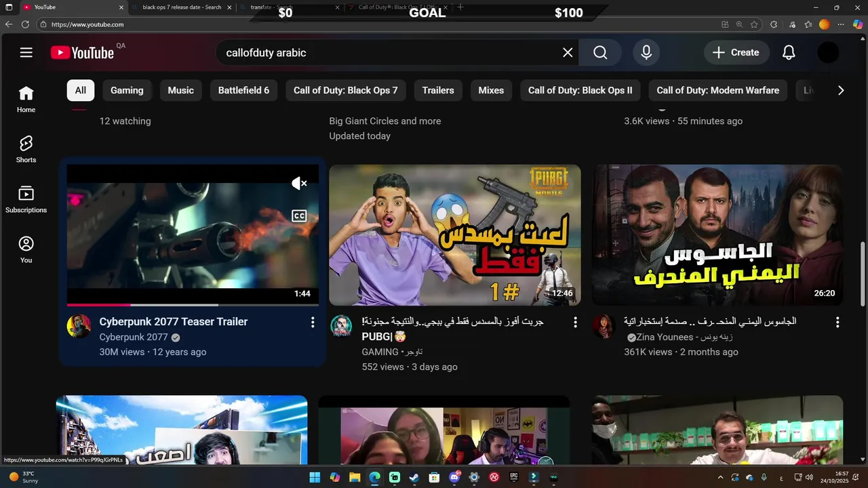Open the YouTube hamburger guide menu
The width and height of the screenshot is (868, 488).
[x=26, y=52]
